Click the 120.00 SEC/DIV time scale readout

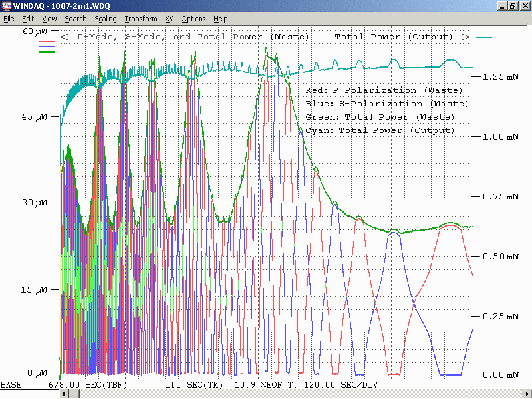(x=342, y=385)
